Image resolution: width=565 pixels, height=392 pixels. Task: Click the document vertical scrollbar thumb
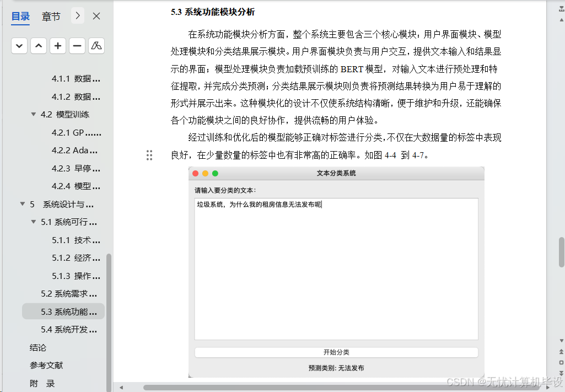(561, 252)
